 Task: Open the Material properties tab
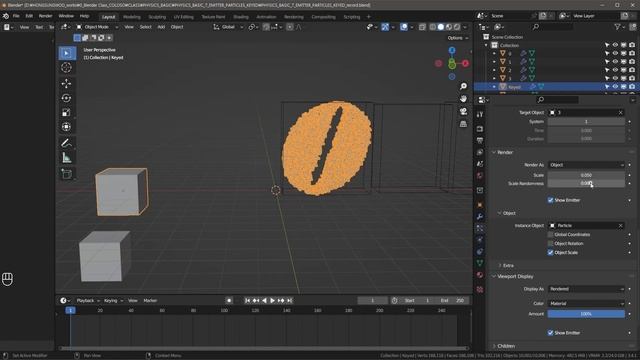pyautogui.click(x=480, y=275)
